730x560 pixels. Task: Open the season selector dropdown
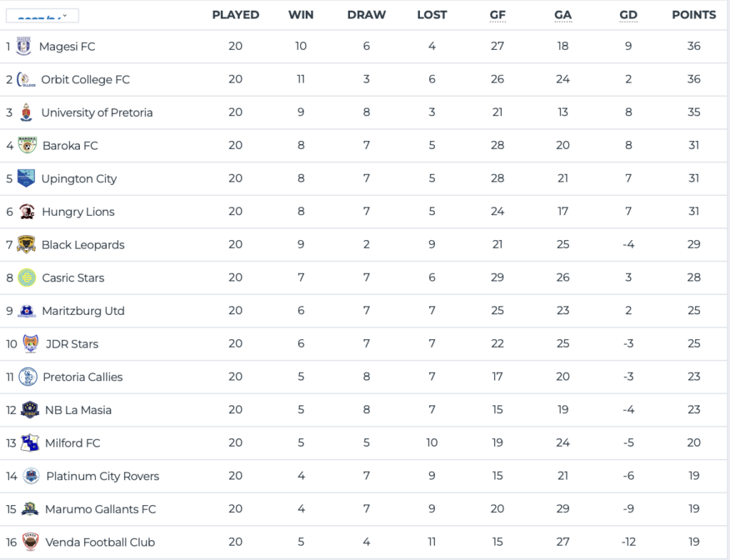(42, 16)
